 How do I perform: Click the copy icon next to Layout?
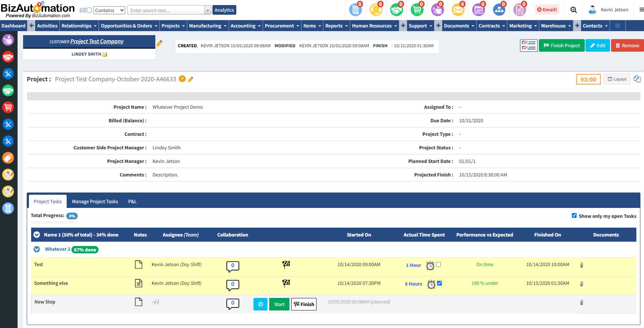point(637,79)
